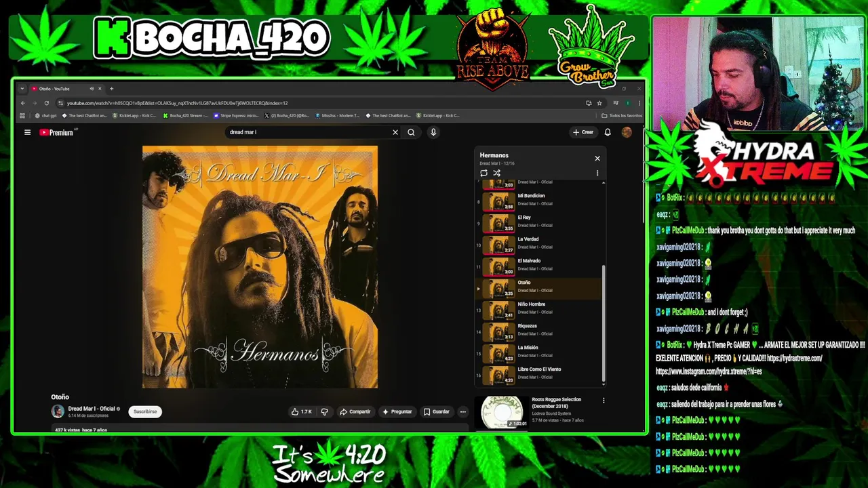Play La Misión from the playlist

coord(539,352)
